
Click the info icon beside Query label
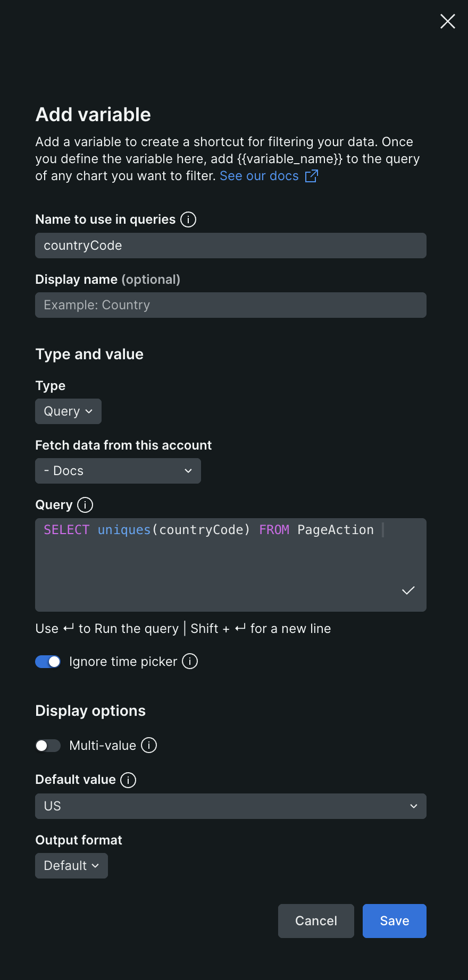coord(85,505)
